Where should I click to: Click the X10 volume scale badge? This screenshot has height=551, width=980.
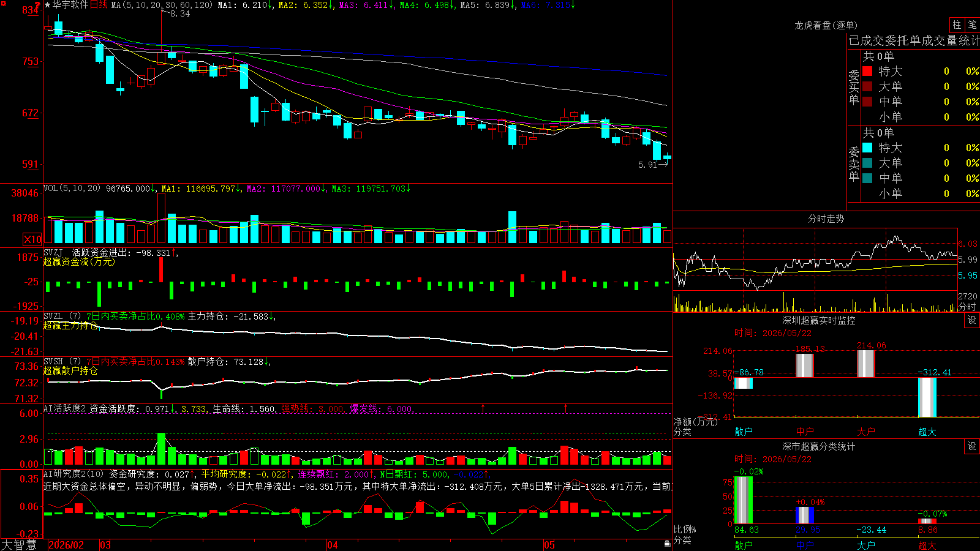click(32, 239)
